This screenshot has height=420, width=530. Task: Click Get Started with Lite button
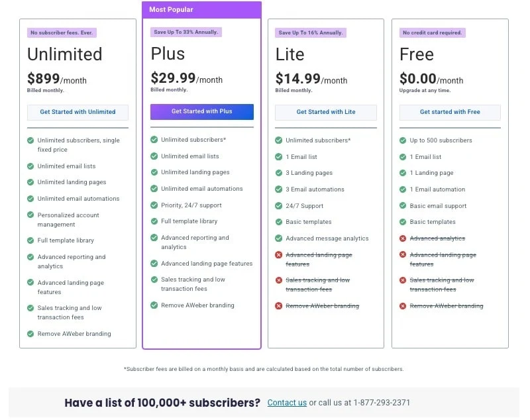325,112
